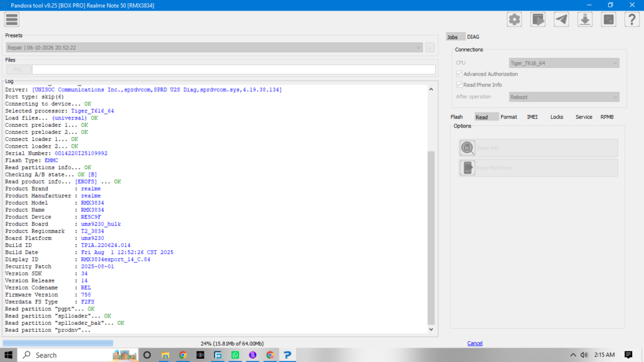
Task: Open the settings gear in toolbar
Action: pos(514,19)
